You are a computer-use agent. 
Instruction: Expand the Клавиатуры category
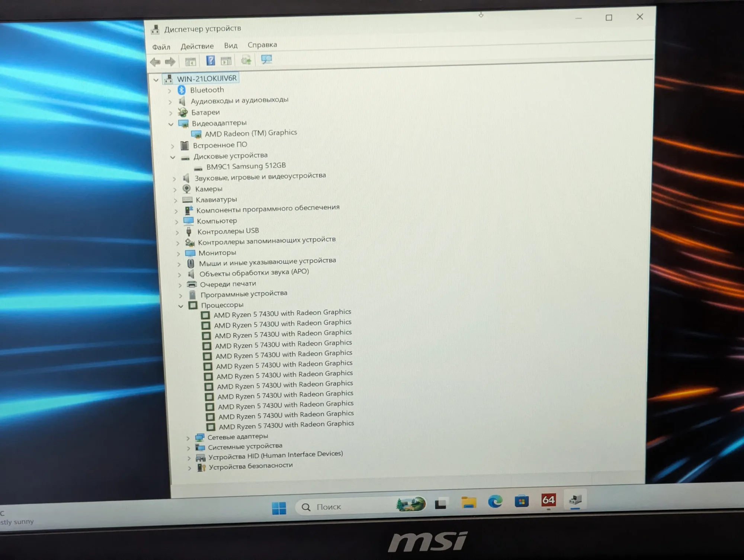[176, 200]
